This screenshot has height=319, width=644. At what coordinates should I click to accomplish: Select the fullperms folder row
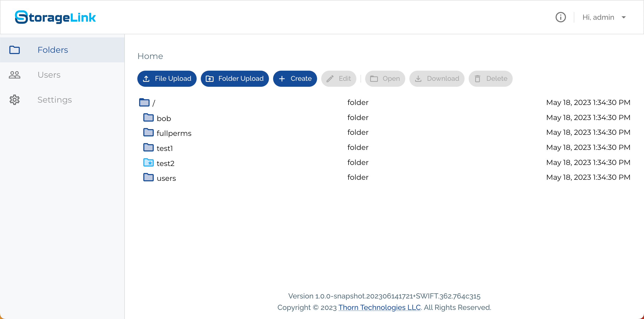pos(384,132)
